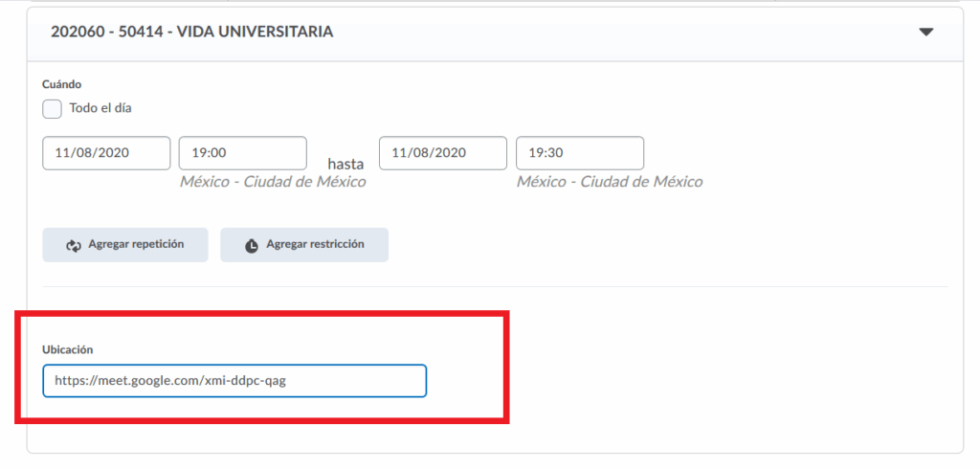Click the hasta text between dates
Screen dimensions: 980x469
[345, 163]
